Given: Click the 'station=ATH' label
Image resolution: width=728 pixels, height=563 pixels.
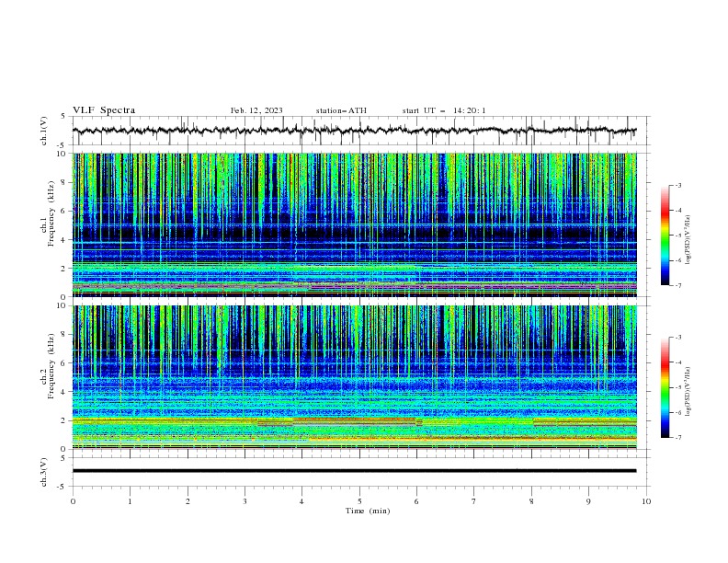Looking at the screenshot, I should click(341, 110).
